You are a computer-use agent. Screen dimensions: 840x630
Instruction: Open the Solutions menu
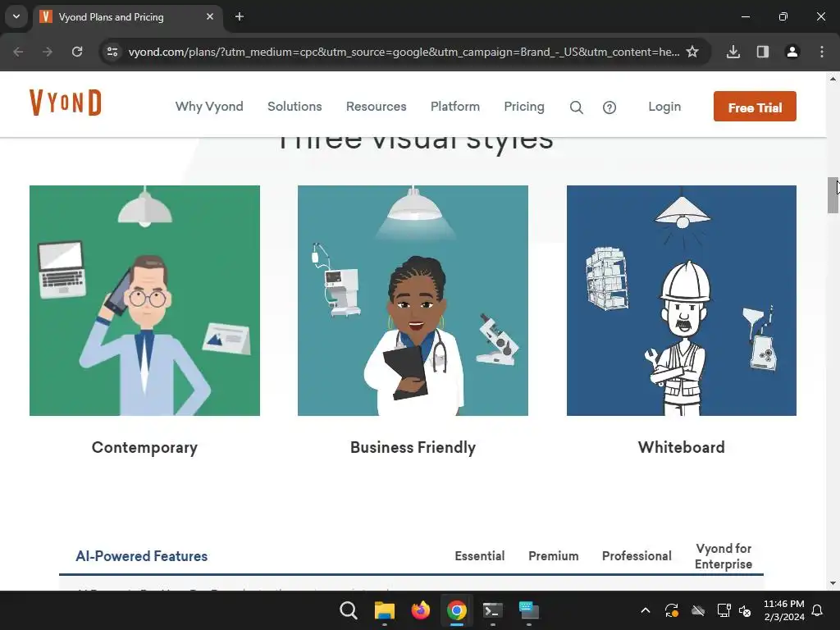click(x=294, y=107)
